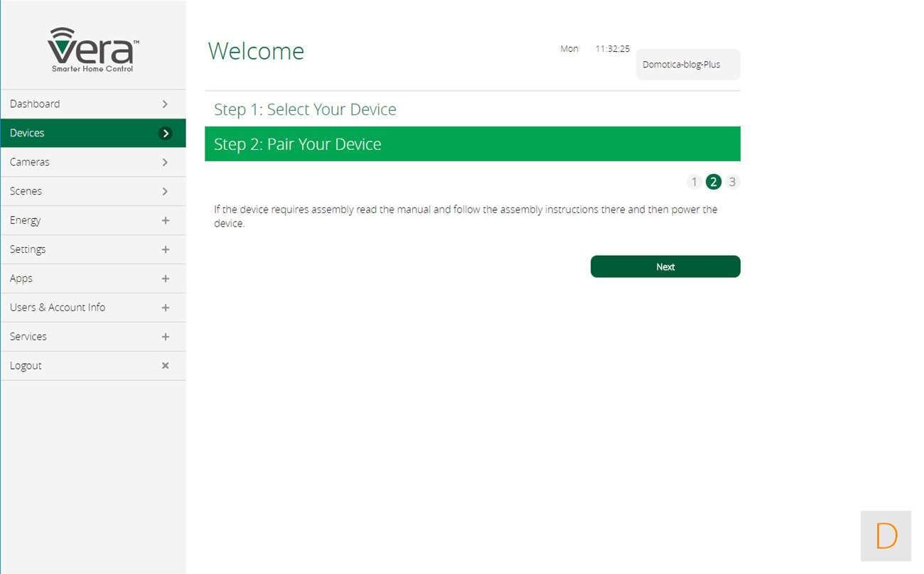This screenshot has width=924, height=574.
Task: Click the Domotica-blog-Plus controller box
Action: (687, 65)
